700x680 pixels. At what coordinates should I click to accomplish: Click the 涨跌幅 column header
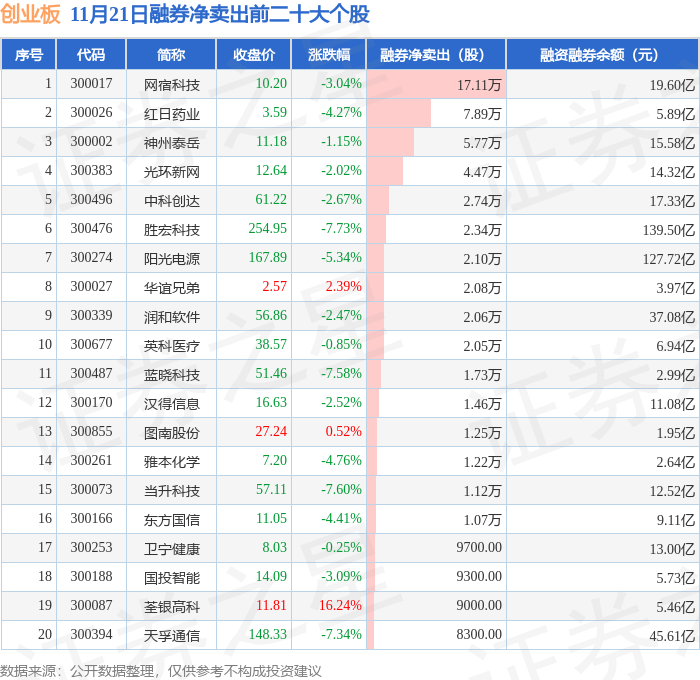coord(329,54)
